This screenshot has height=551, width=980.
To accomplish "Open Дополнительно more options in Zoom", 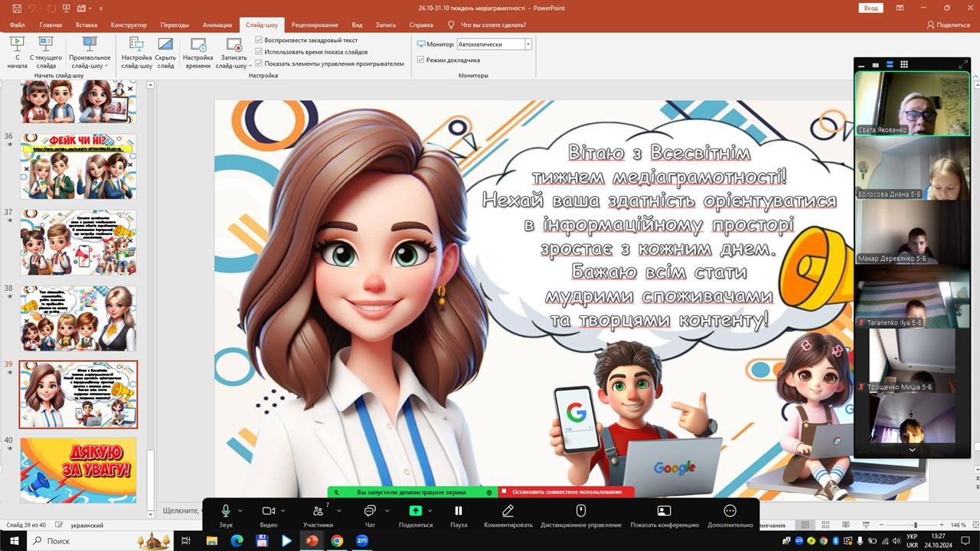I will click(730, 515).
